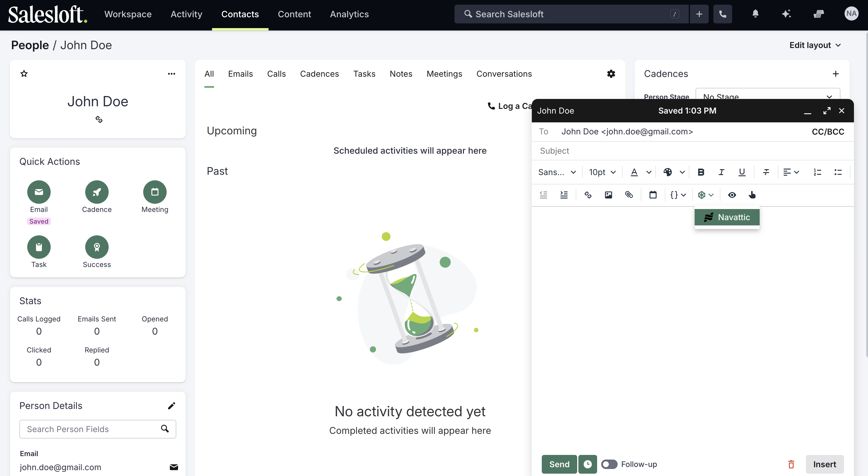Expand the Edit layout menu
The image size is (868, 476).
[815, 45]
